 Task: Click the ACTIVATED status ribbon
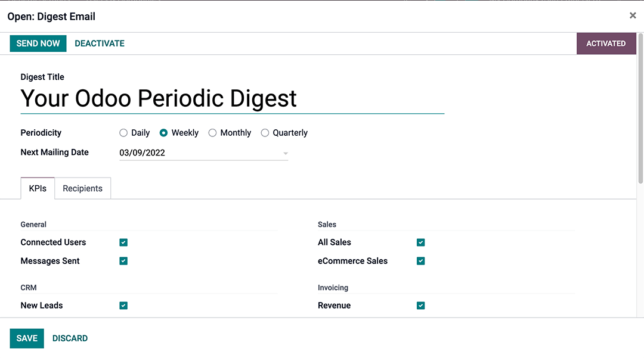tap(606, 43)
